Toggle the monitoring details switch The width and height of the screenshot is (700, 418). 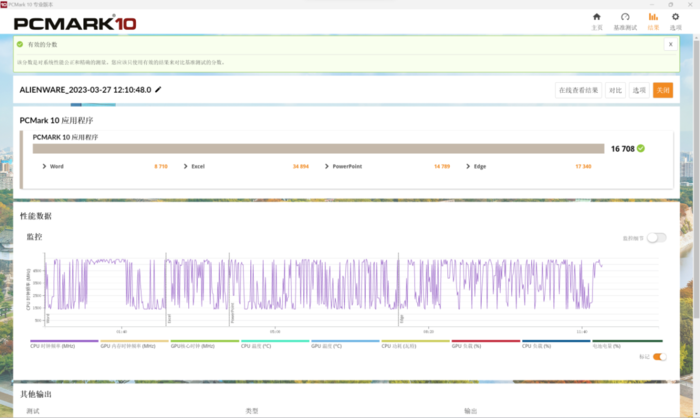(656, 238)
